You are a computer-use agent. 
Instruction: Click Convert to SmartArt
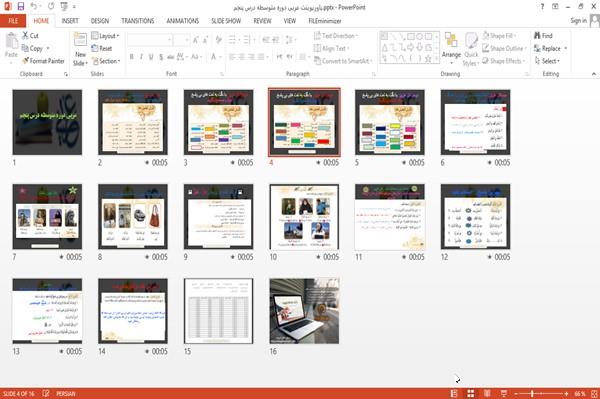342,61
